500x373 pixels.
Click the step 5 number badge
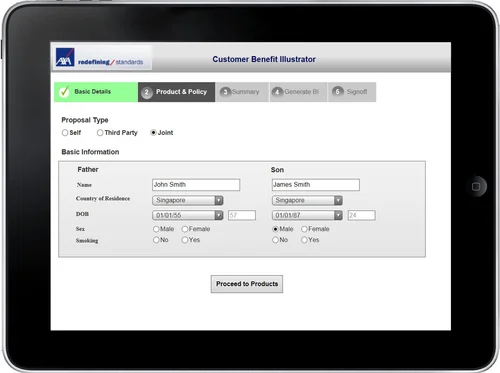337,92
